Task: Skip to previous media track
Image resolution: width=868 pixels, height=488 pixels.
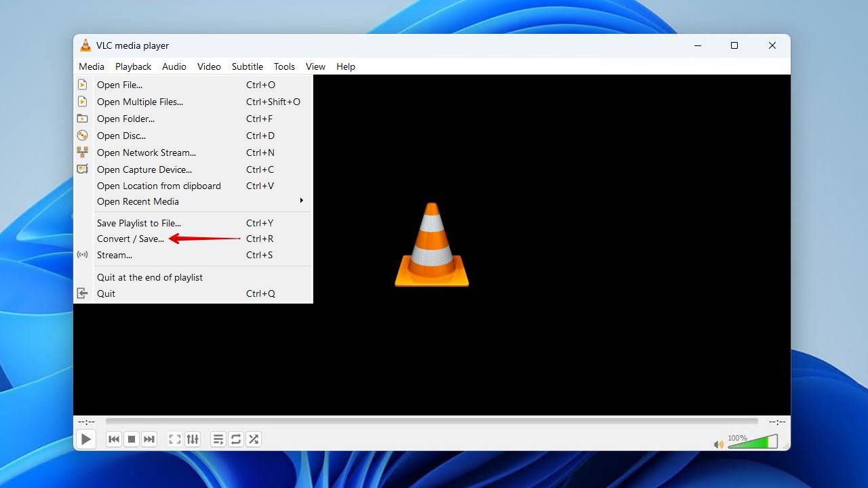Action: click(x=114, y=439)
